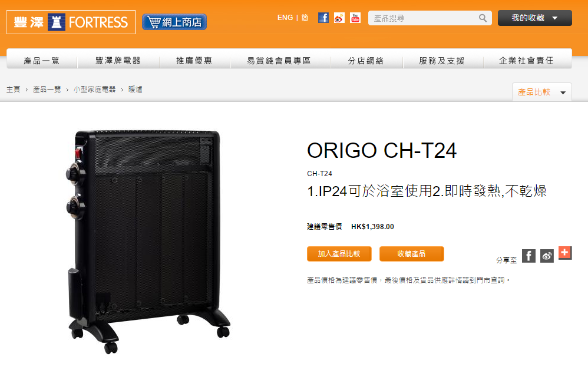The height and width of the screenshot is (367, 588).
Task: Click the 加入產品比較 button
Action: tap(339, 254)
